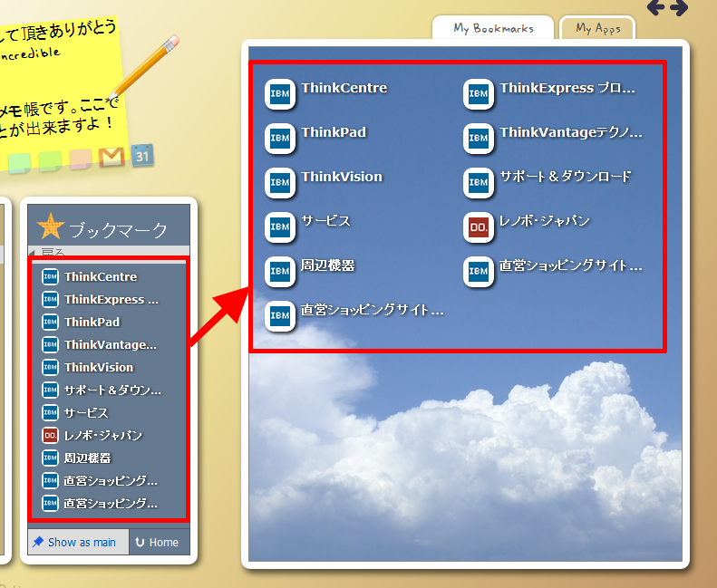
Task: Open 周辺機器 text in main panel
Action: 328,265
